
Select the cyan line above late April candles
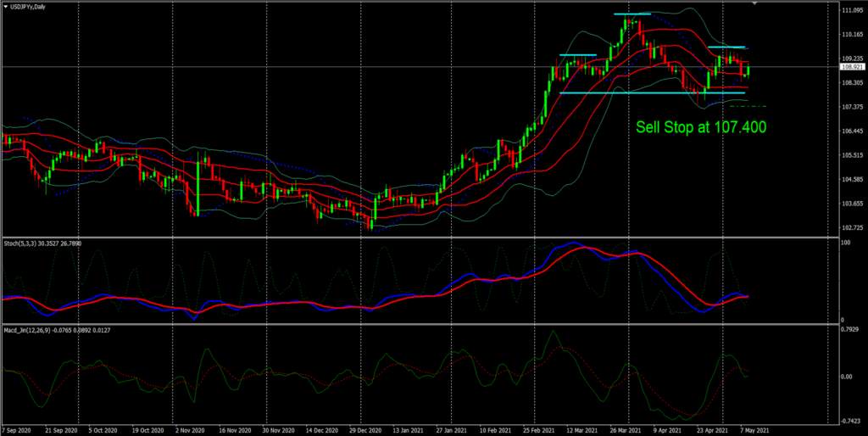point(726,48)
